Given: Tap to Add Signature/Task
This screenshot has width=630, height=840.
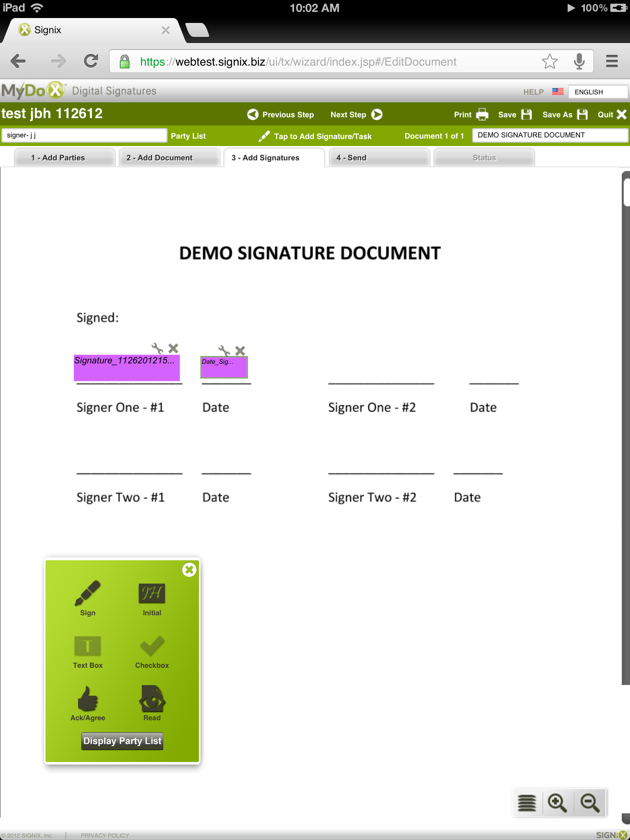Looking at the screenshot, I should coord(315,136).
